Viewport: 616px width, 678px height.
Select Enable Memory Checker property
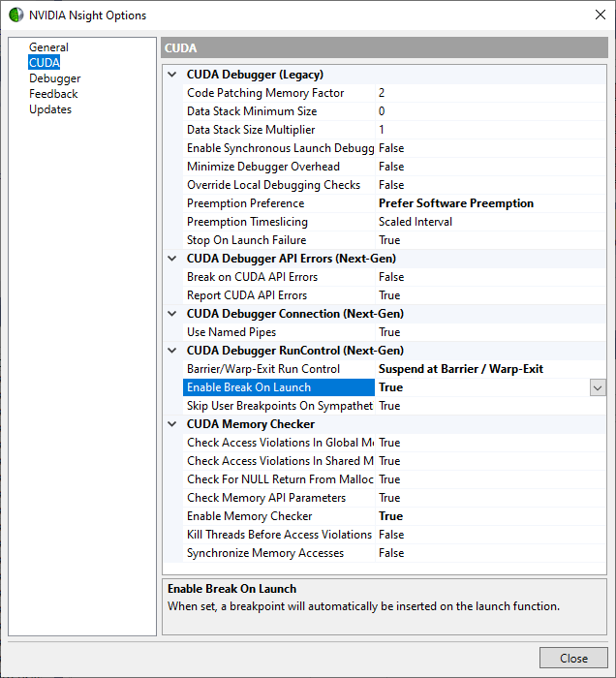[x=279, y=516]
